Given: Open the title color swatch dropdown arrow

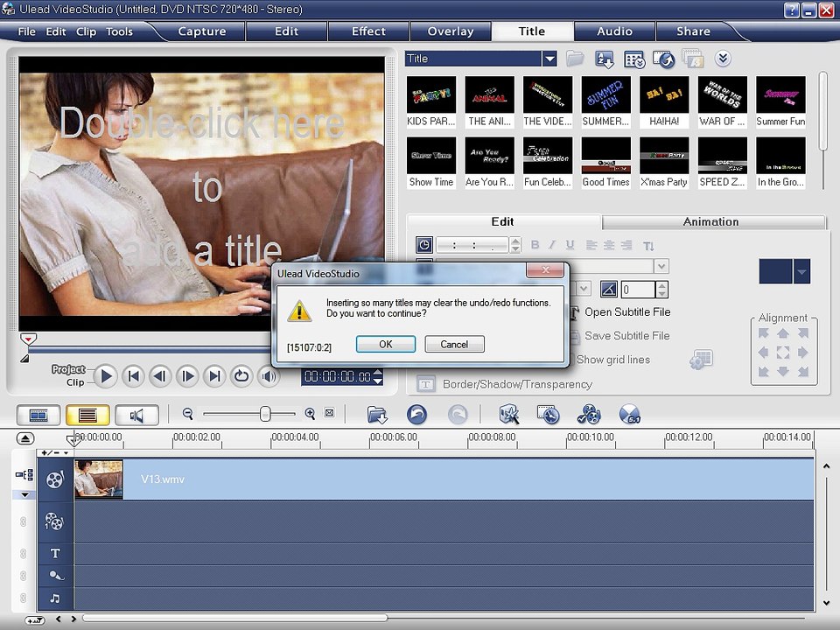Looking at the screenshot, I should pos(801,271).
